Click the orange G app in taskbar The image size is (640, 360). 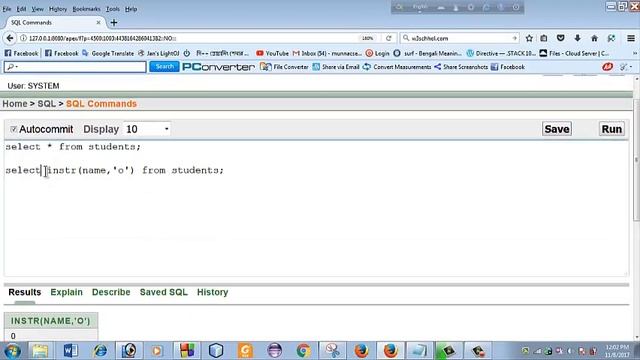pos(245,351)
